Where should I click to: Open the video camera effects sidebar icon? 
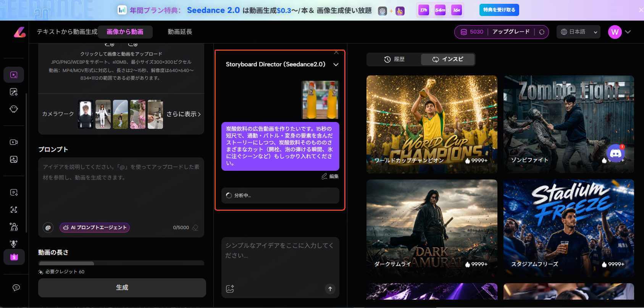point(14,142)
